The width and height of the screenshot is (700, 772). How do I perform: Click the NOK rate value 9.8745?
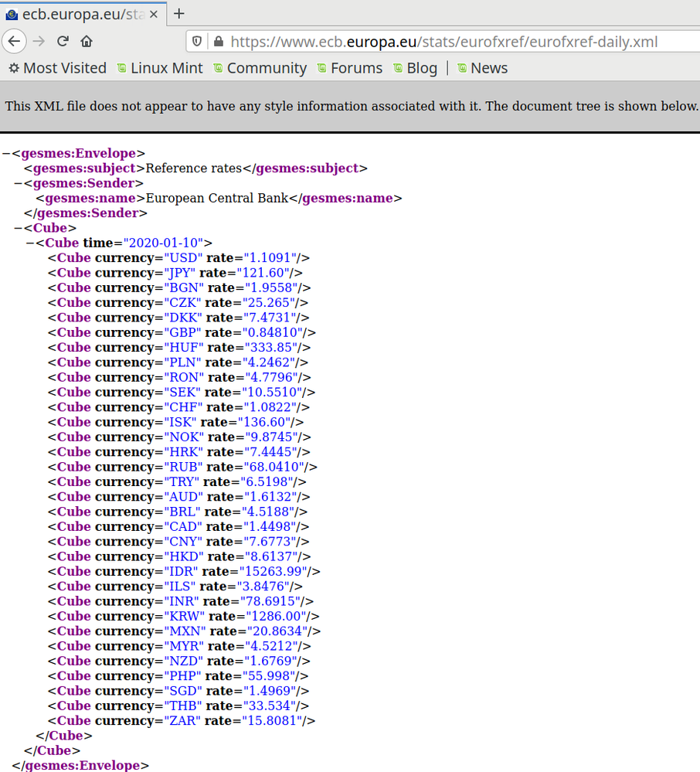click(x=272, y=437)
